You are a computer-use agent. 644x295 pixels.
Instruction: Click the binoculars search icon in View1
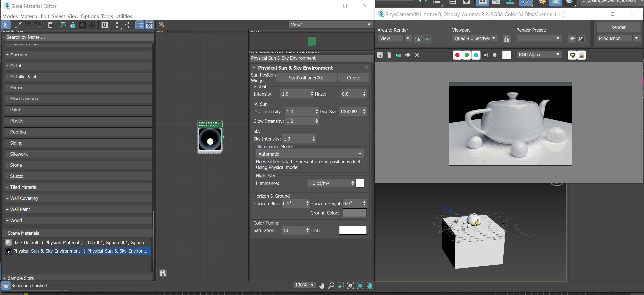(163, 273)
